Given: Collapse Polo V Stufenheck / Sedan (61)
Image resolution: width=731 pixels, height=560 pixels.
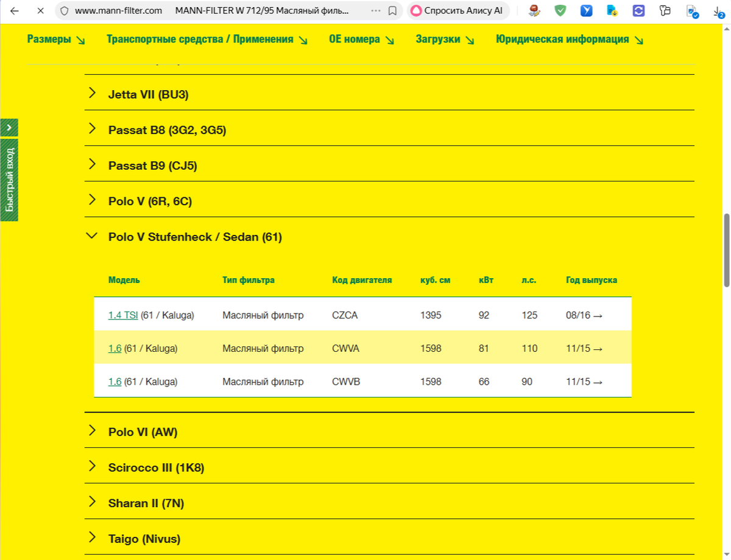Looking at the screenshot, I should coord(389,237).
